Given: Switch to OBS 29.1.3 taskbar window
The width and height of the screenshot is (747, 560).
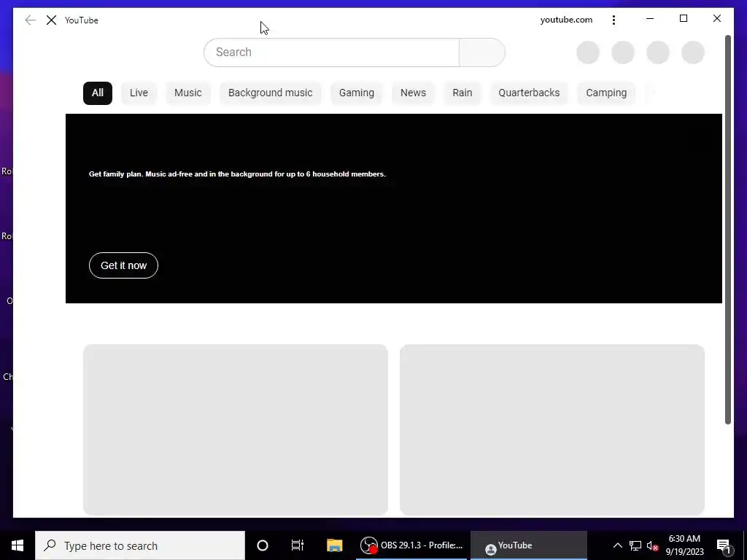Looking at the screenshot, I should pyautogui.click(x=411, y=545).
